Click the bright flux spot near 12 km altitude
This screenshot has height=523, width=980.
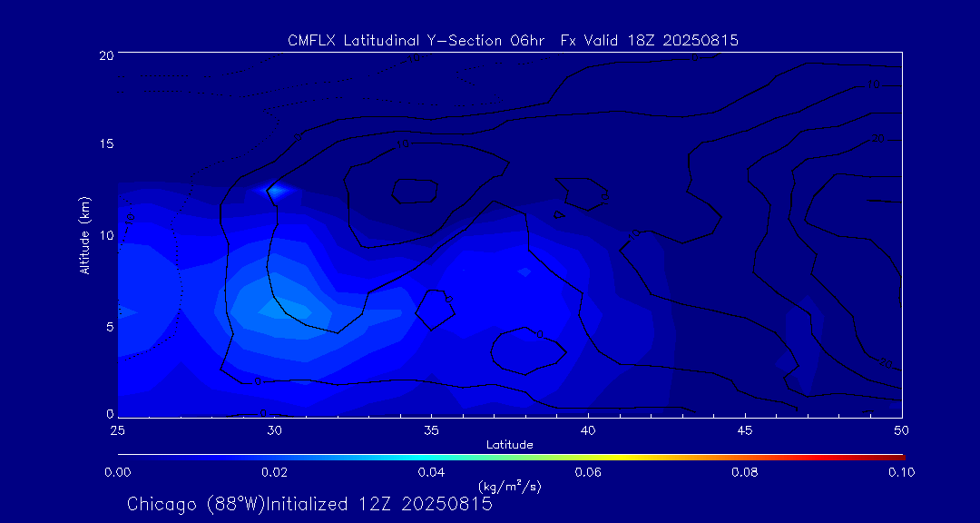[276, 191]
